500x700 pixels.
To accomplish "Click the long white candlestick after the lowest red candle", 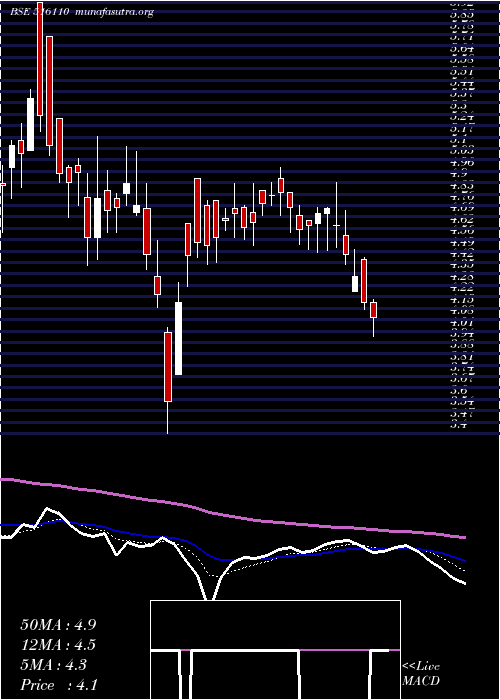I will pos(178,338).
